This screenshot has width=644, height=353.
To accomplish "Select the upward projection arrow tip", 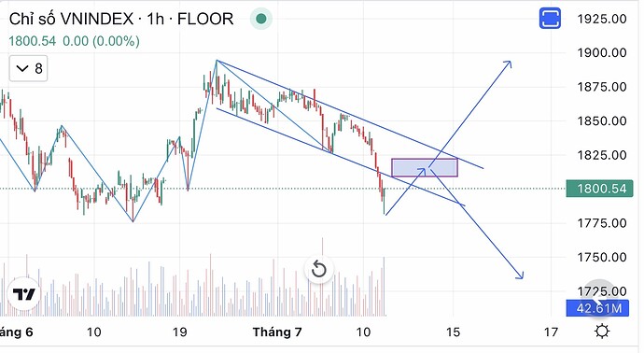I will tap(508, 64).
